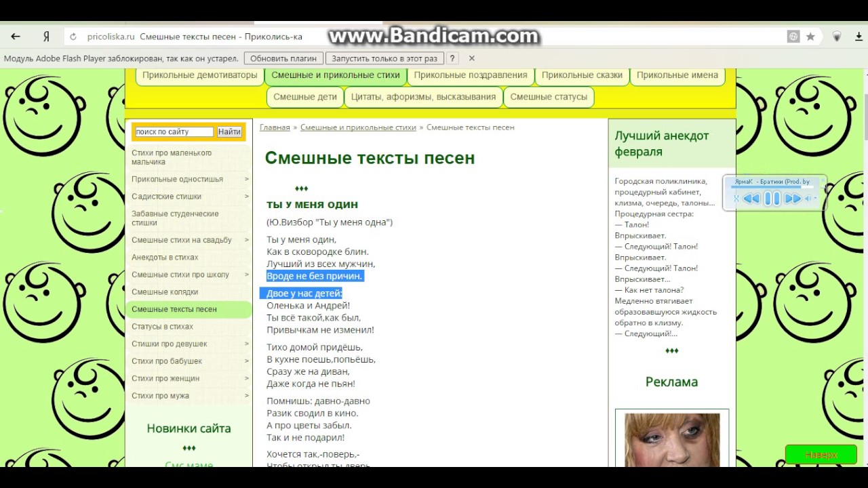The width and height of the screenshot is (868, 488).
Task: Click the Найти search button
Action: (229, 131)
